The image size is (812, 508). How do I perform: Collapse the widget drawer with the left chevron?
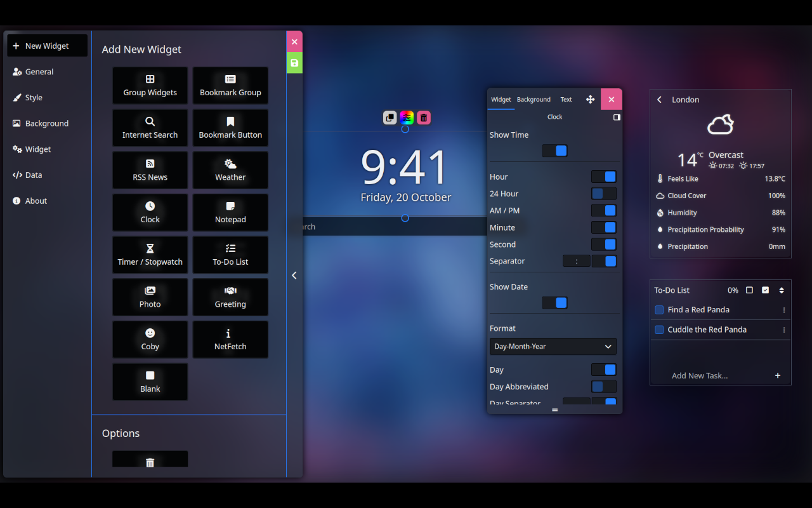pyautogui.click(x=294, y=275)
